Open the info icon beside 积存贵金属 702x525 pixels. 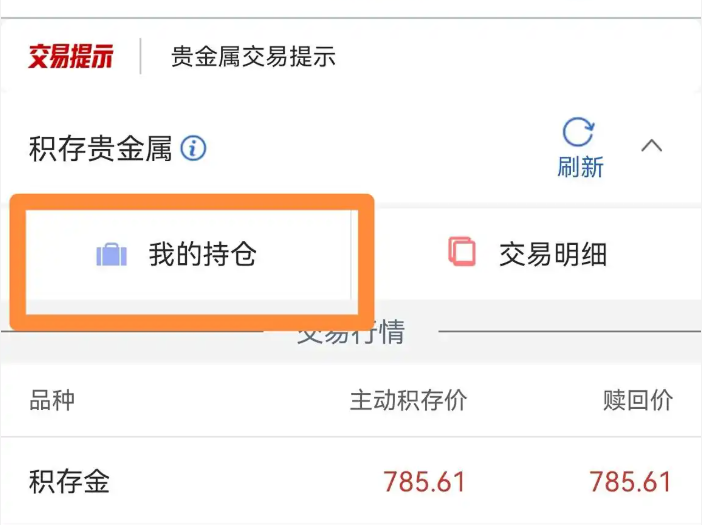click(x=193, y=148)
